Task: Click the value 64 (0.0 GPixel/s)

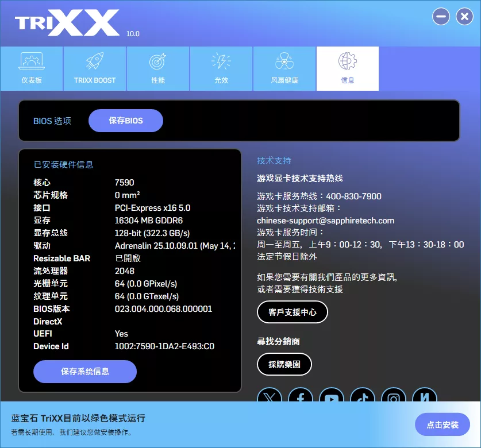Action: pyautogui.click(x=146, y=284)
